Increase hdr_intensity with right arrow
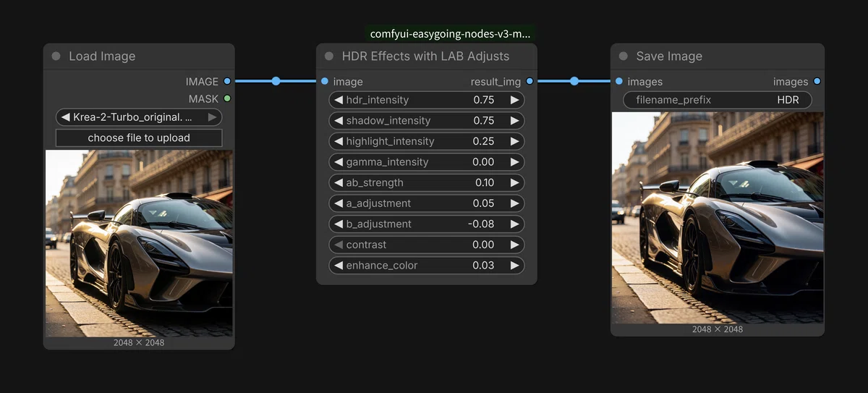This screenshot has height=393, width=868. 514,100
